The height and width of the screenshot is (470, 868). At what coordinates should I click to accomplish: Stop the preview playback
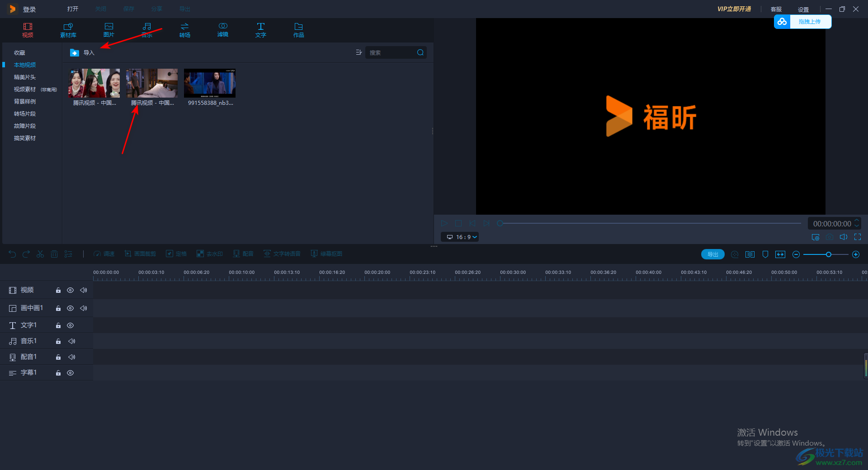458,223
